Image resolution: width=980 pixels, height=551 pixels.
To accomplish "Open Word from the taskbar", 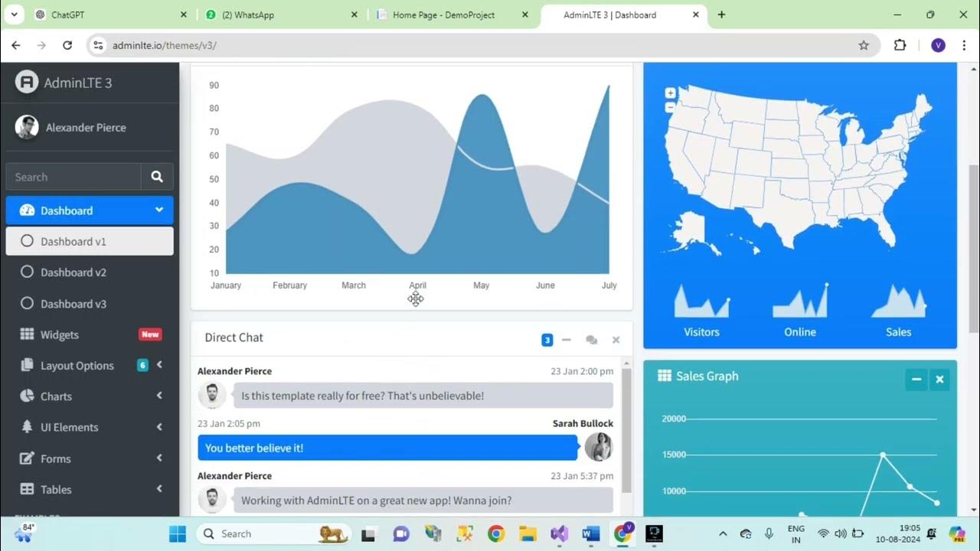I will (590, 533).
